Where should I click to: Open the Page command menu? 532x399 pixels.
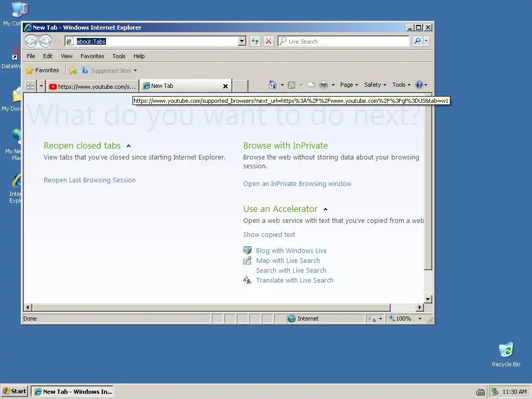(x=349, y=85)
